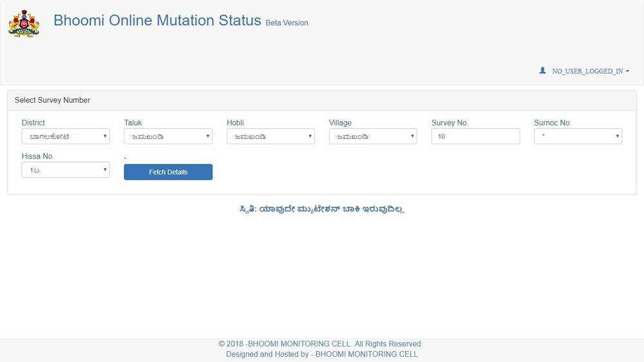Click the Beta Version label
The height and width of the screenshot is (362, 644).
[x=287, y=23]
